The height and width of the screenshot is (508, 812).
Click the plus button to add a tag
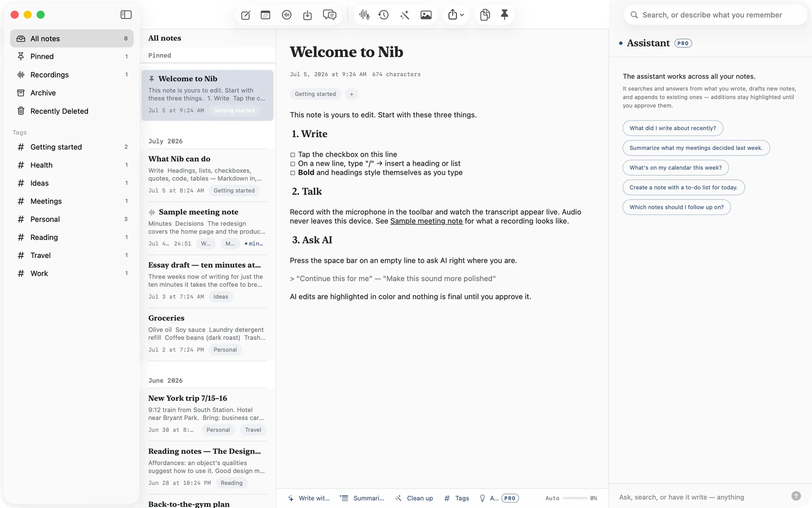pos(351,94)
